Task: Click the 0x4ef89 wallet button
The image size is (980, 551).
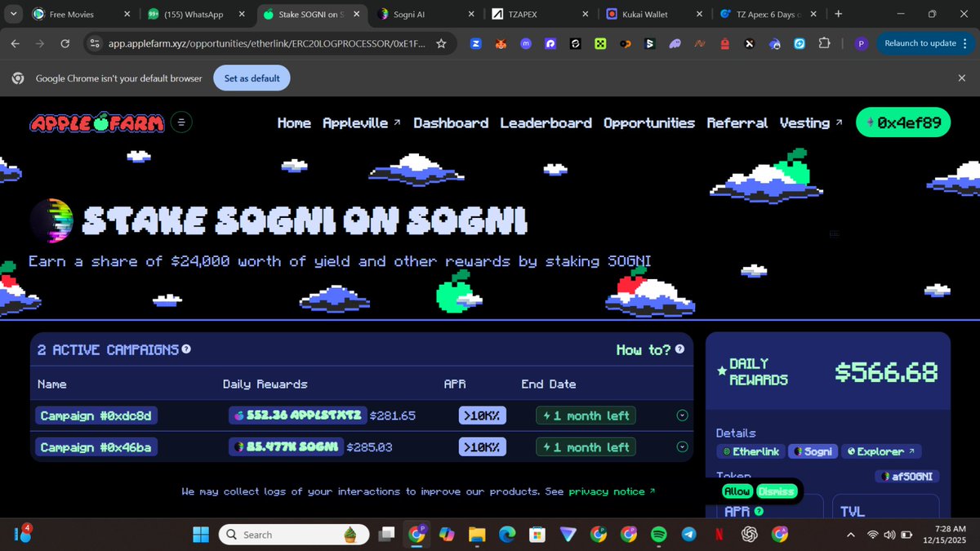Action: click(903, 122)
